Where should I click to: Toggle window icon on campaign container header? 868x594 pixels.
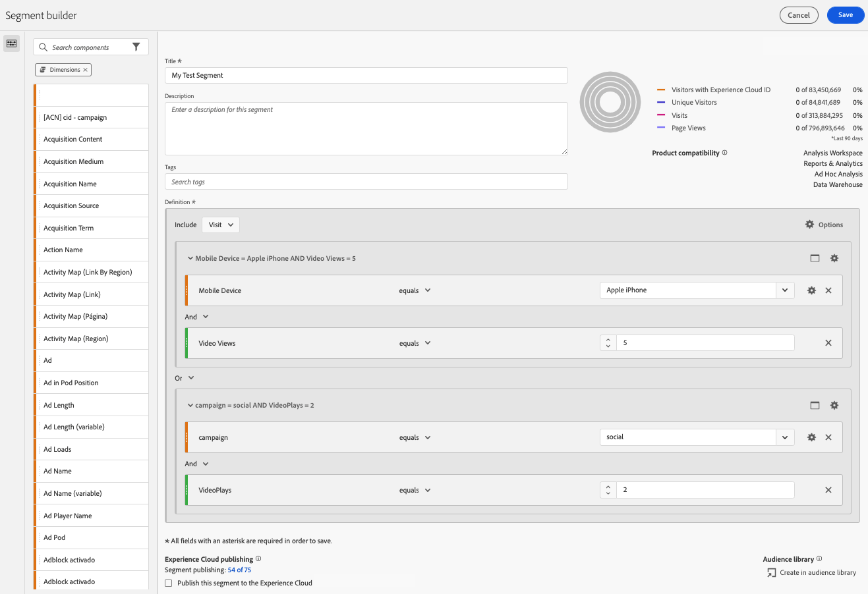click(x=815, y=406)
